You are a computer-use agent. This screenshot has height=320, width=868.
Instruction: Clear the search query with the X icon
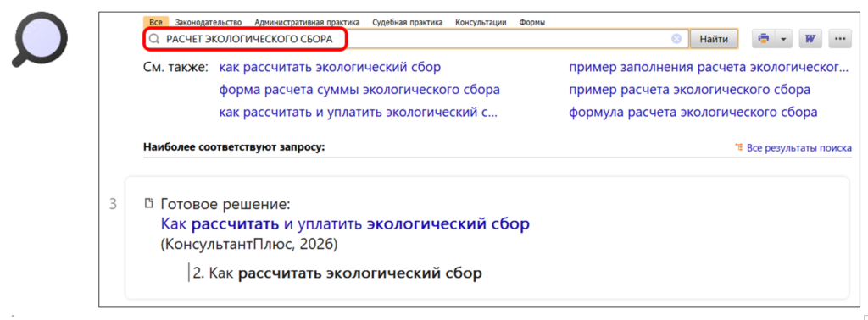pos(676,39)
